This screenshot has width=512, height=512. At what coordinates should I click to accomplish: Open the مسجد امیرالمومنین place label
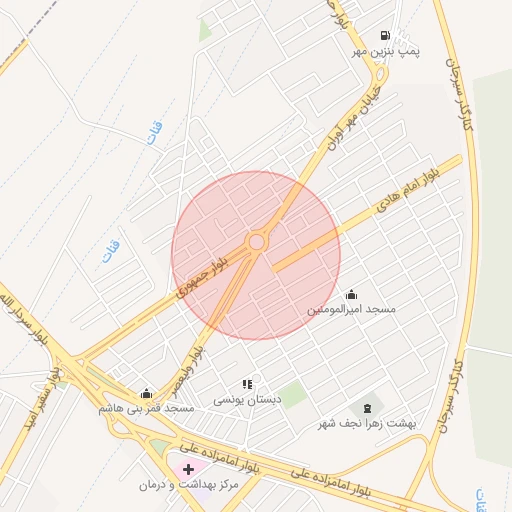pos(351,309)
